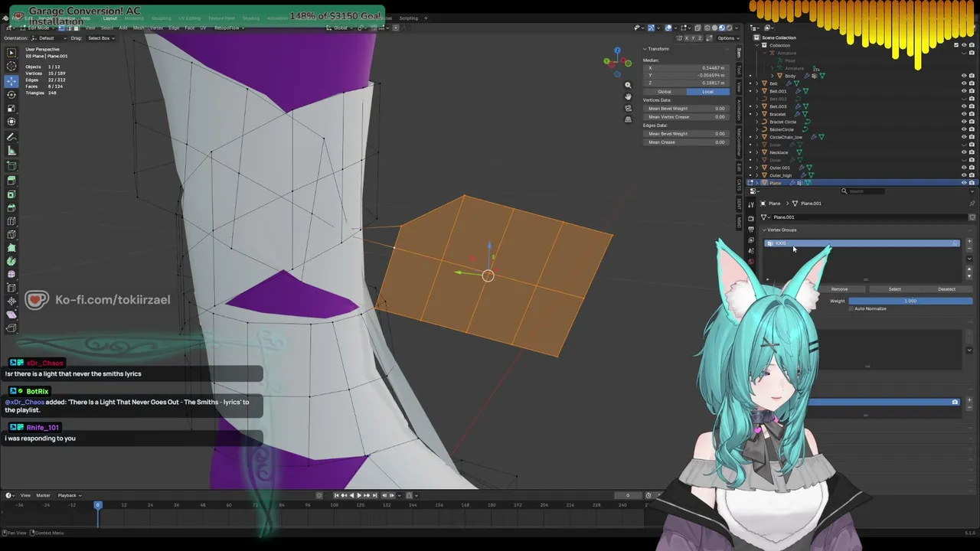Image resolution: width=980 pixels, height=551 pixels.
Task: Disable Plane in renders camera icon
Action: pyautogui.click(x=972, y=183)
